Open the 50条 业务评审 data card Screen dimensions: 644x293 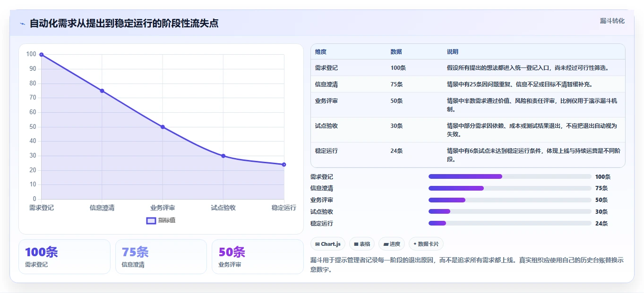click(x=258, y=257)
